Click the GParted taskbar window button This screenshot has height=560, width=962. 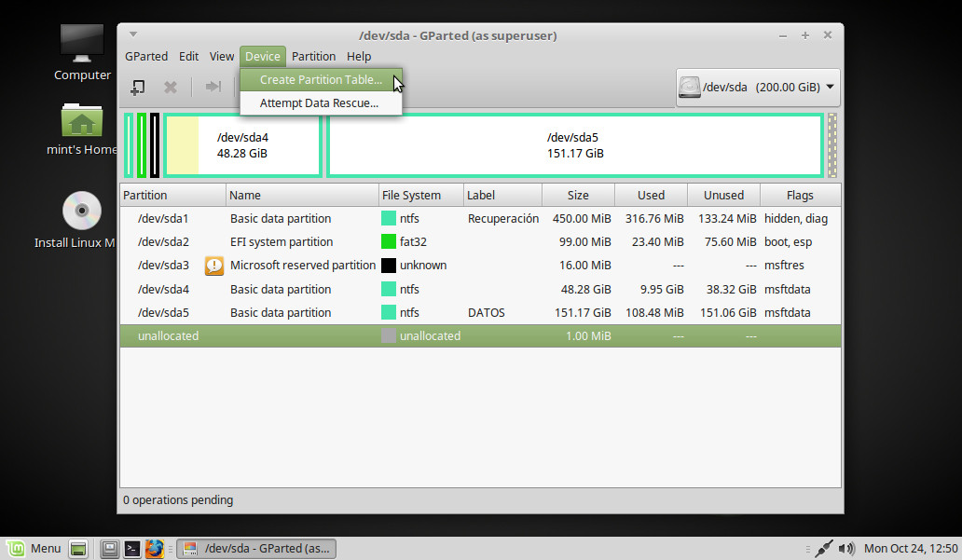(257, 548)
